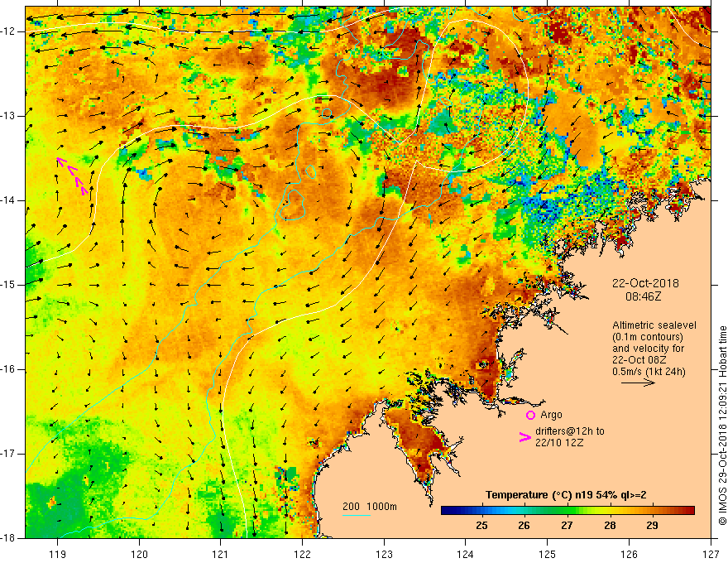Image resolution: width=728 pixels, height=563 pixels.
Task: Click the 'Altimetric sealevel' caption line
Action: [x=654, y=325]
